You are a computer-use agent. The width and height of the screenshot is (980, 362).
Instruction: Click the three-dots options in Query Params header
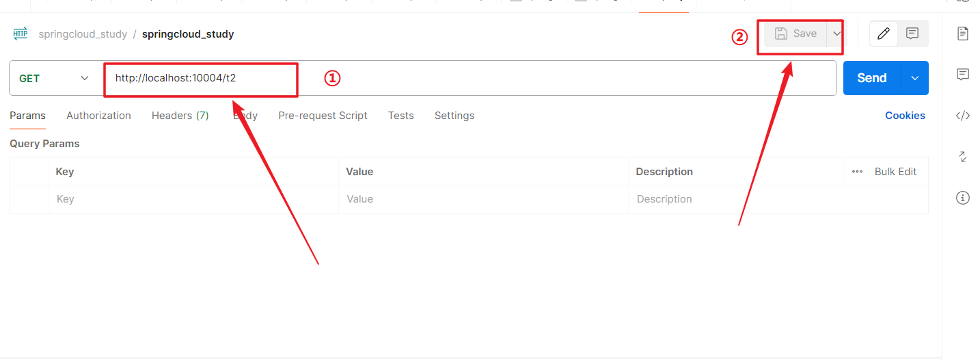tap(857, 172)
